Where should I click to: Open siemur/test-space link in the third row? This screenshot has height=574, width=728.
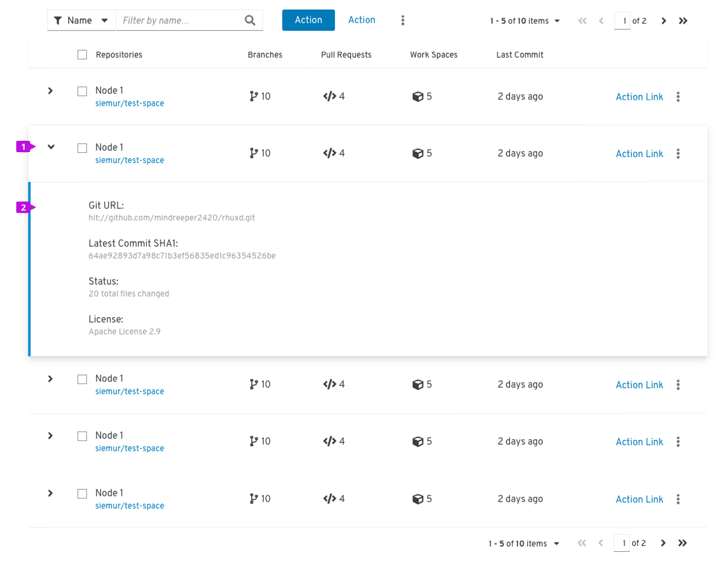(x=129, y=392)
